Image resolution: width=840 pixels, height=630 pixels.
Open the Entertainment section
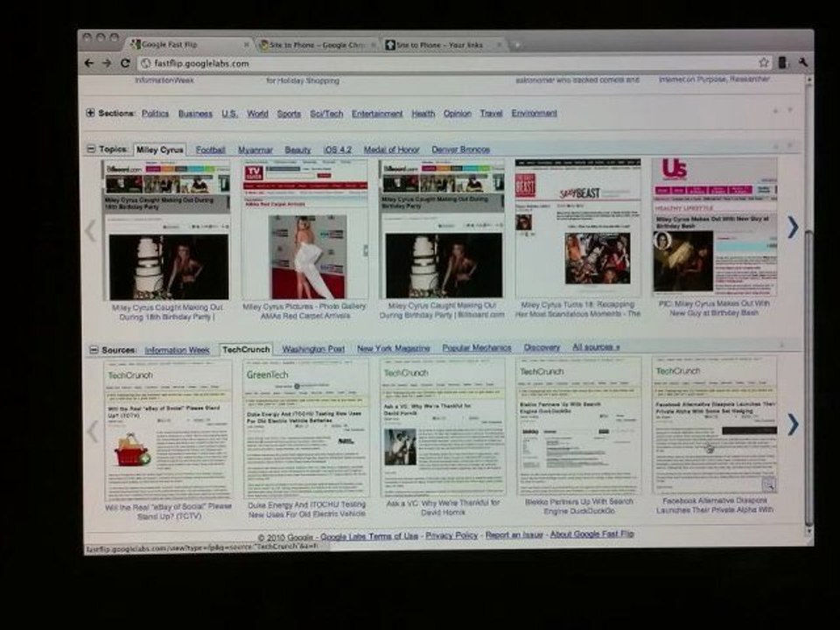click(x=377, y=114)
